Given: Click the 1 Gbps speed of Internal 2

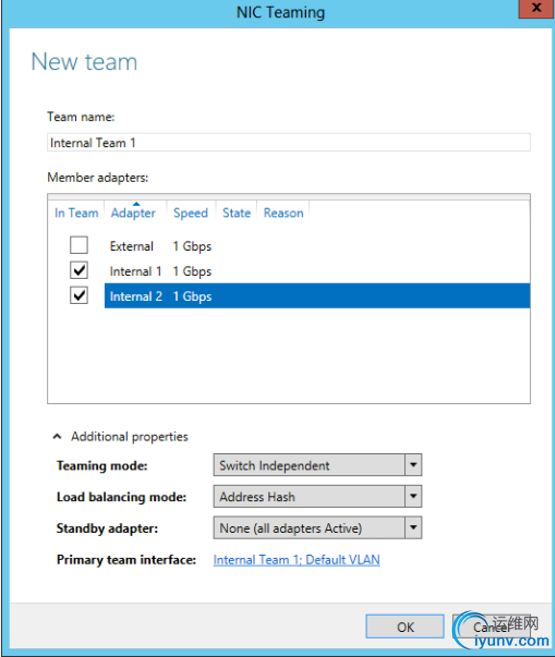Looking at the screenshot, I should pyautogui.click(x=192, y=297).
